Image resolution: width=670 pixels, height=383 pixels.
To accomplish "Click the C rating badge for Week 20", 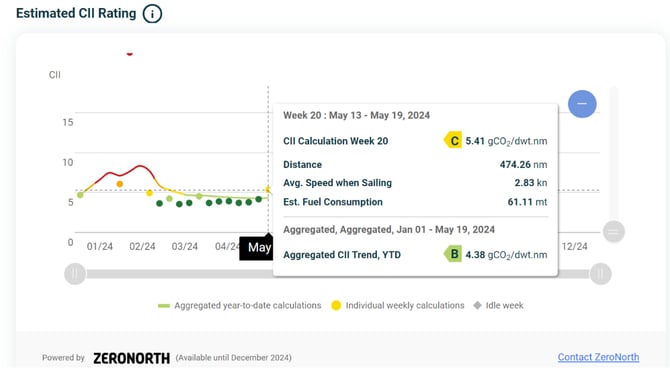I will point(453,141).
